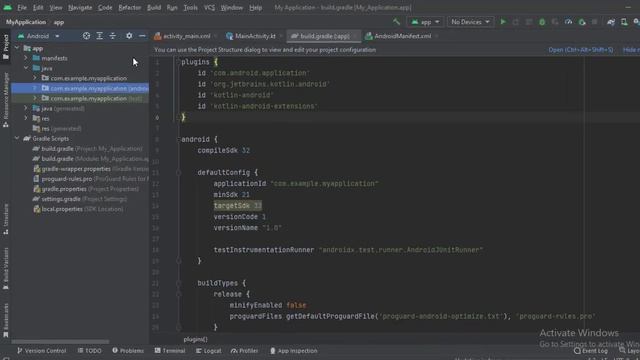Open the Build menu
The image size is (640, 360).
154,7
